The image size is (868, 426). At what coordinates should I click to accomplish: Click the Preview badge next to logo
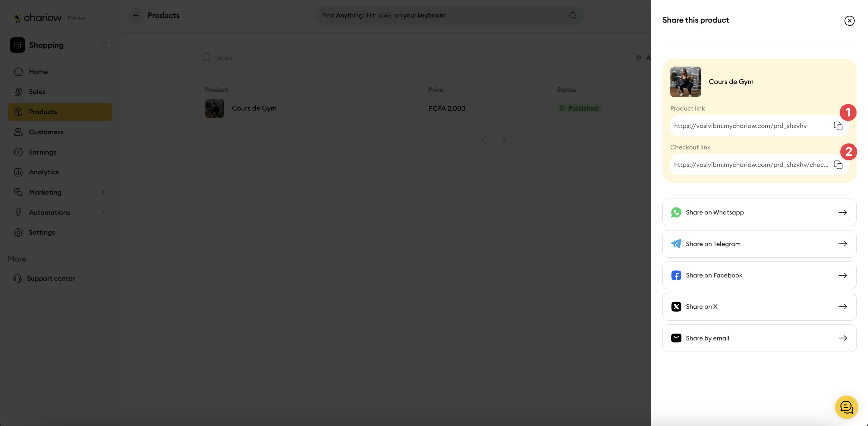tap(77, 18)
